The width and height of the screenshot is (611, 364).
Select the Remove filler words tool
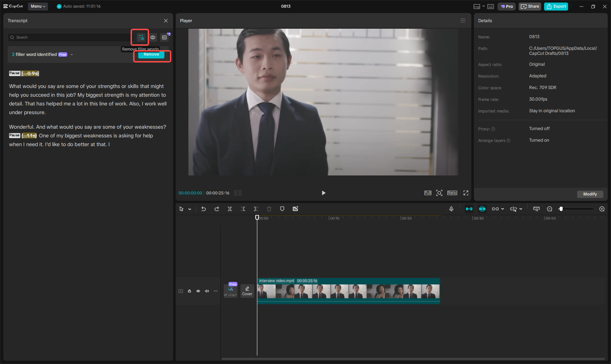[x=140, y=37]
